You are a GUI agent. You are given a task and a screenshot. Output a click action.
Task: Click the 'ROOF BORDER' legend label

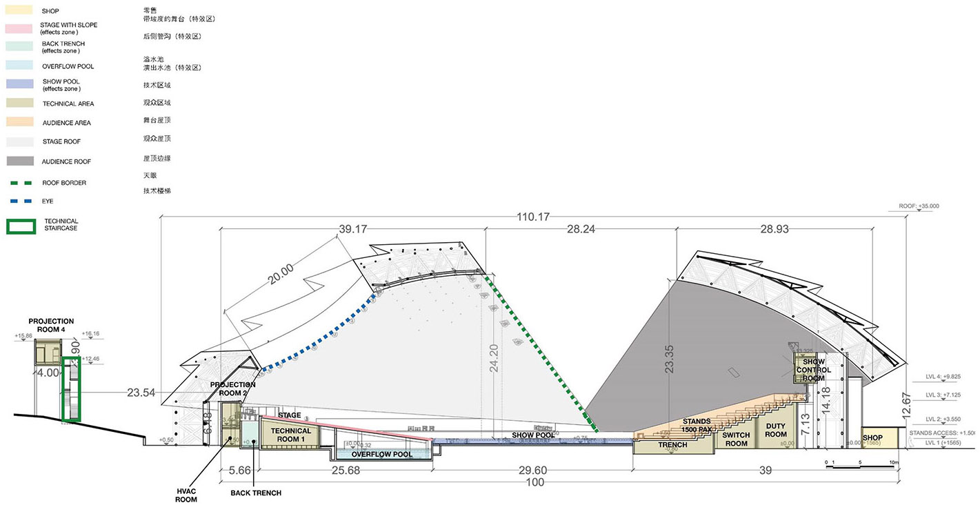tap(64, 183)
